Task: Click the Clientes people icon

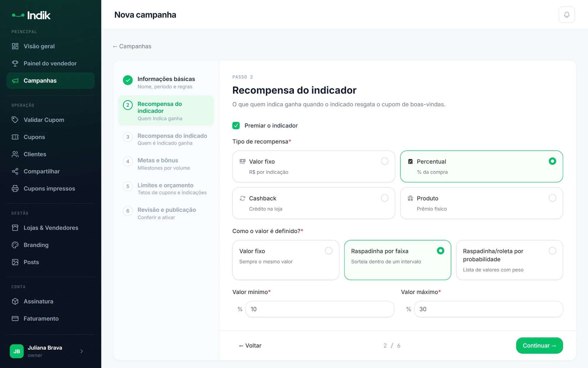Action: click(15, 154)
